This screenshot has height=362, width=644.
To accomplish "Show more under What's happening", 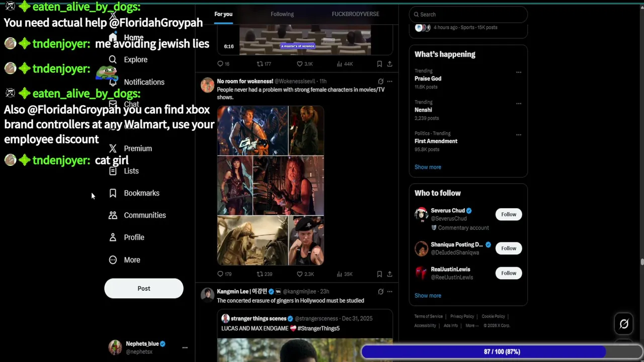I will [x=428, y=167].
